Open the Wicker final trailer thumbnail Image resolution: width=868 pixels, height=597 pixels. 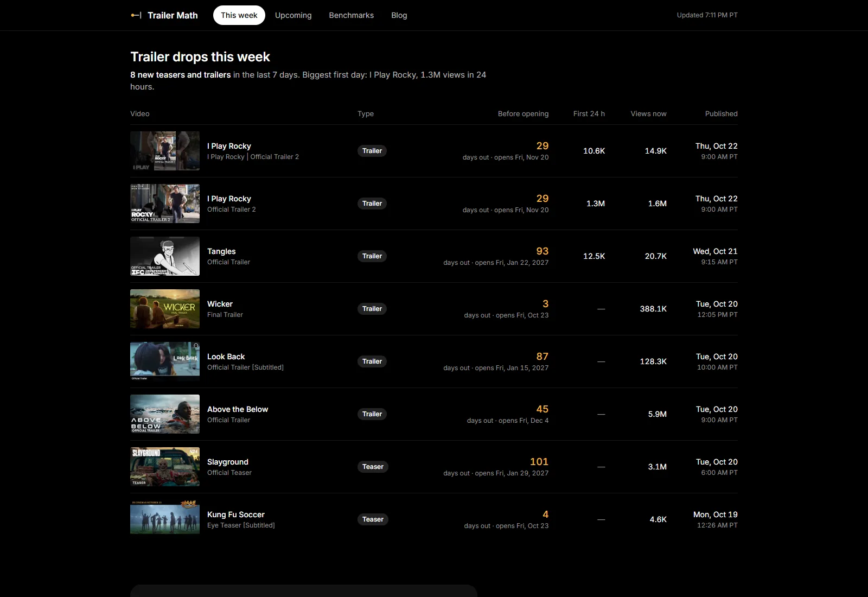[x=165, y=309]
